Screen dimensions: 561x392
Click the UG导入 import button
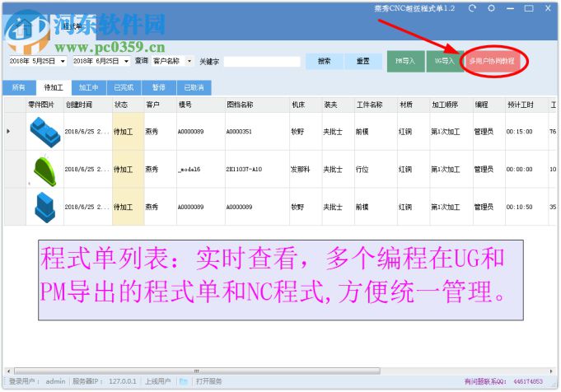(444, 61)
